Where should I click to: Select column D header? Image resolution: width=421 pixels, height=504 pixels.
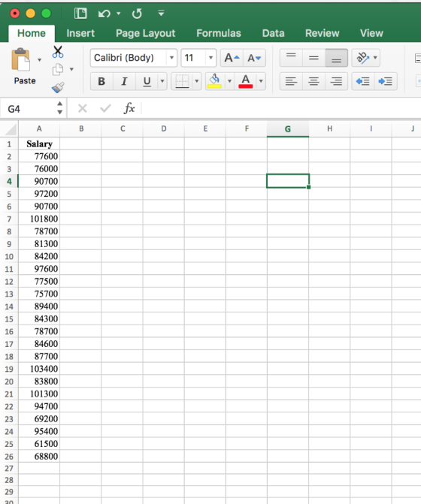click(x=164, y=129)
